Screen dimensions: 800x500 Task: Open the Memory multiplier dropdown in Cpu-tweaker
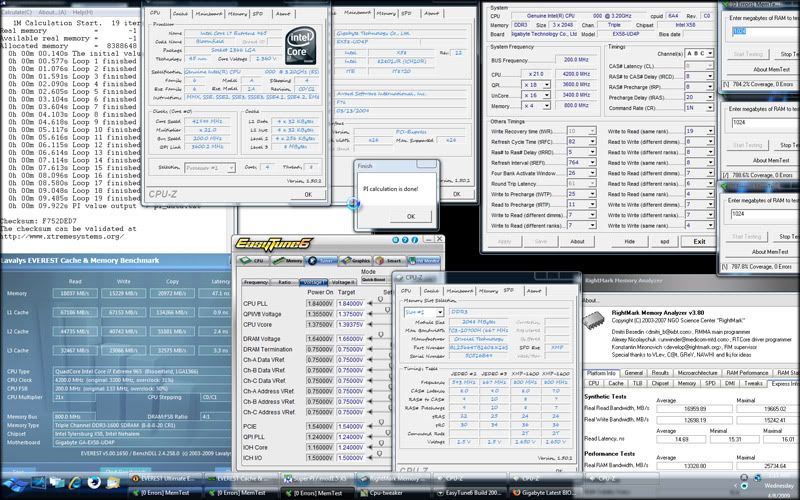546,106
